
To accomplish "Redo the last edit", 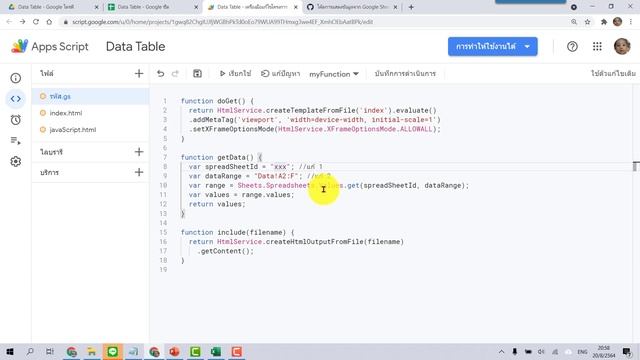I will [175, 73].
